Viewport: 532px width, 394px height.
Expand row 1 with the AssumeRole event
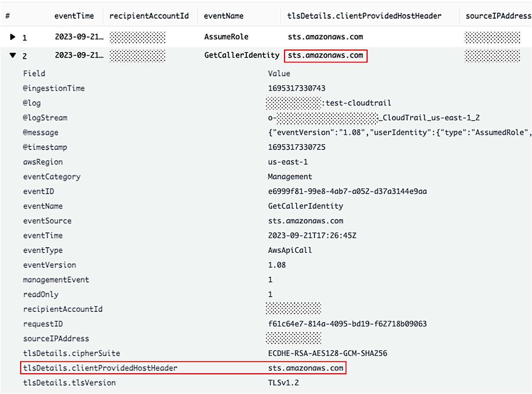[13, 37]
